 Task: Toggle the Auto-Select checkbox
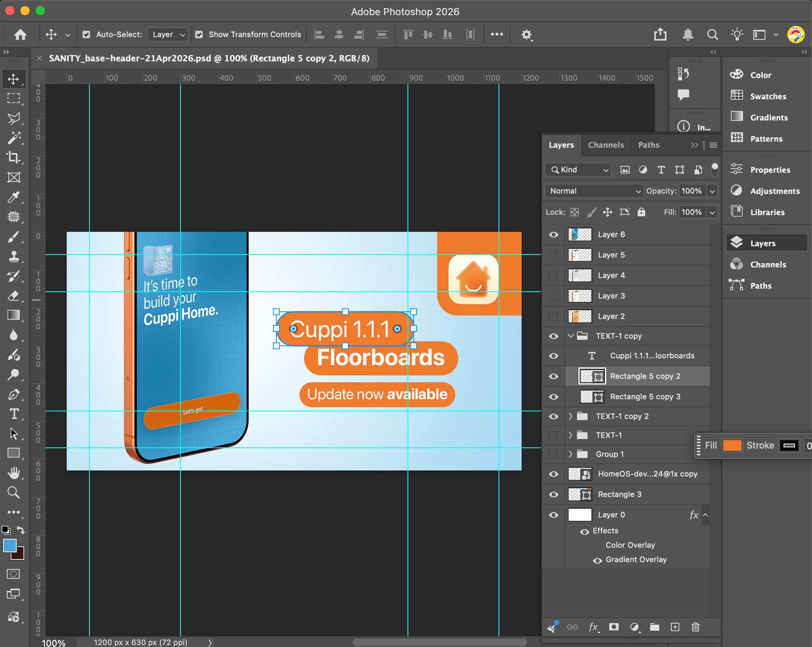tap(86, 34)
